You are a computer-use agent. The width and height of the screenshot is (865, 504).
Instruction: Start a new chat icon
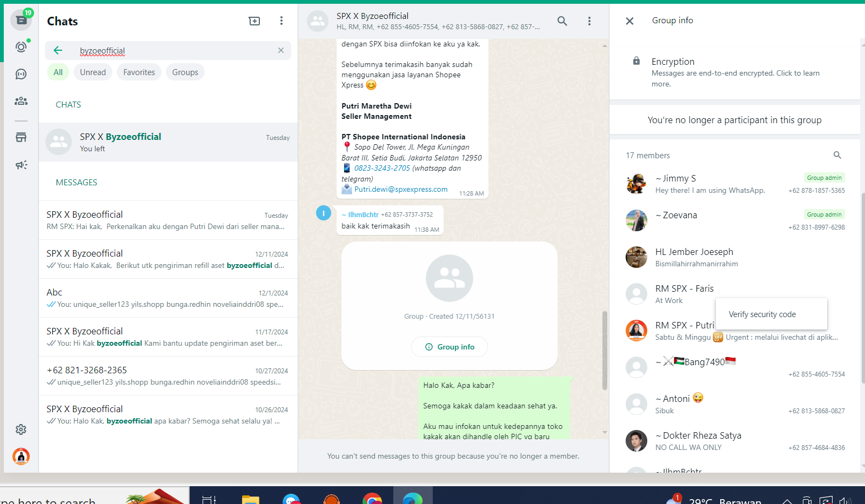(254, 21)
